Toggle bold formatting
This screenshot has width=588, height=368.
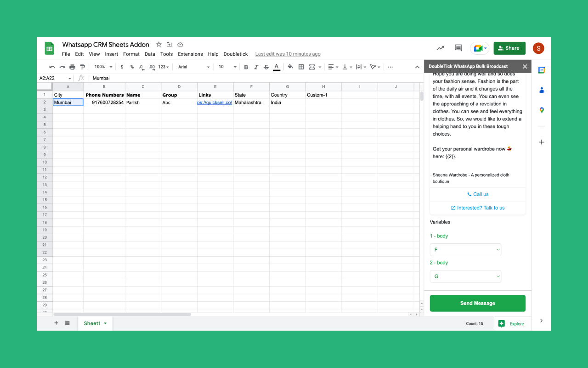pyautogui.click(x=246, y=67)
